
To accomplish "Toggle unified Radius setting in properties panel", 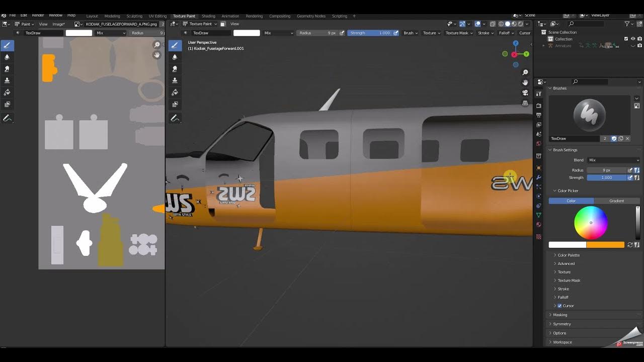I will tap(636, 170).
